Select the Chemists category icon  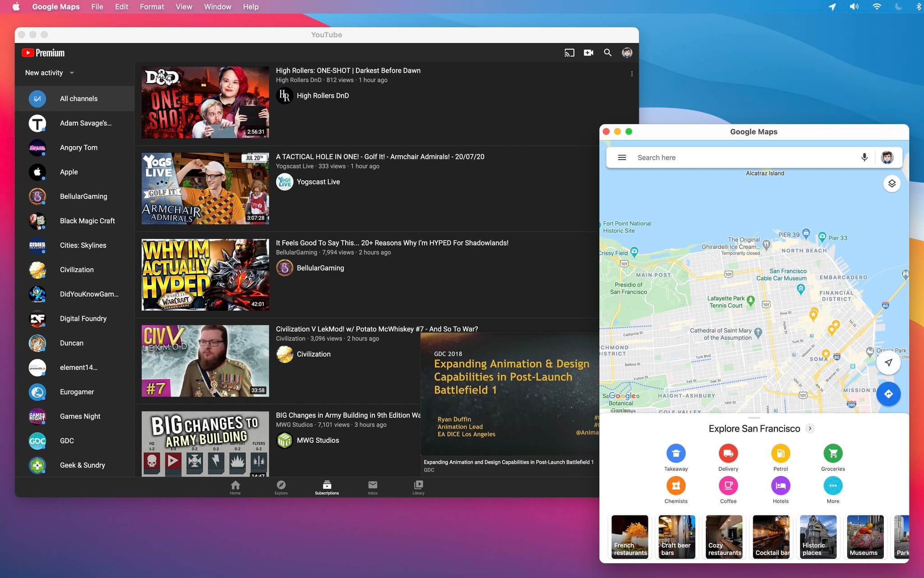coord(676,486)
